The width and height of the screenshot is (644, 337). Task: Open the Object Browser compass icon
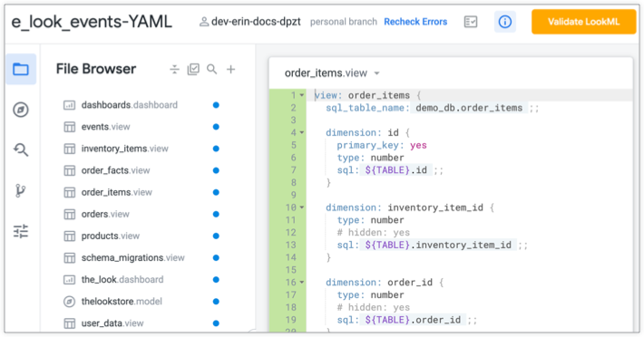(21, 110)
